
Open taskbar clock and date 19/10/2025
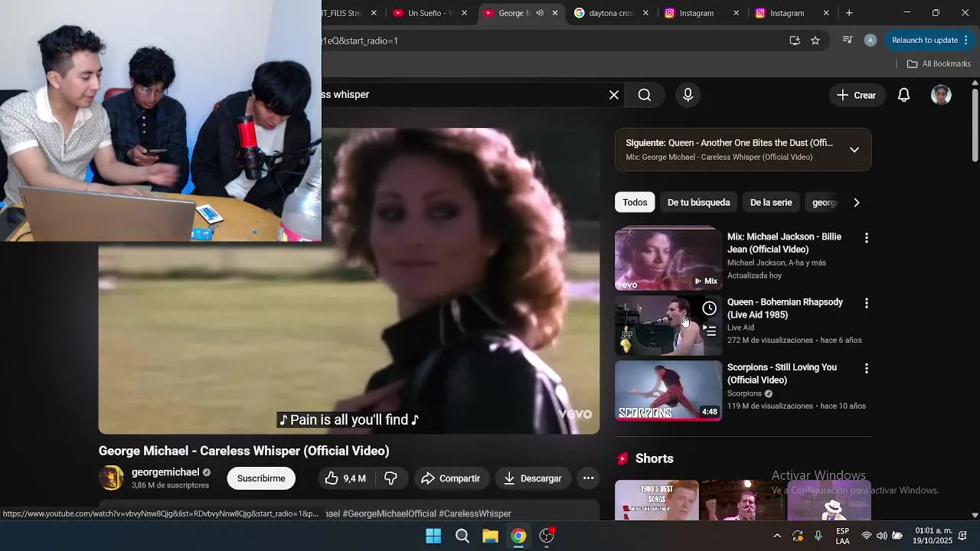tap(933, 536)
